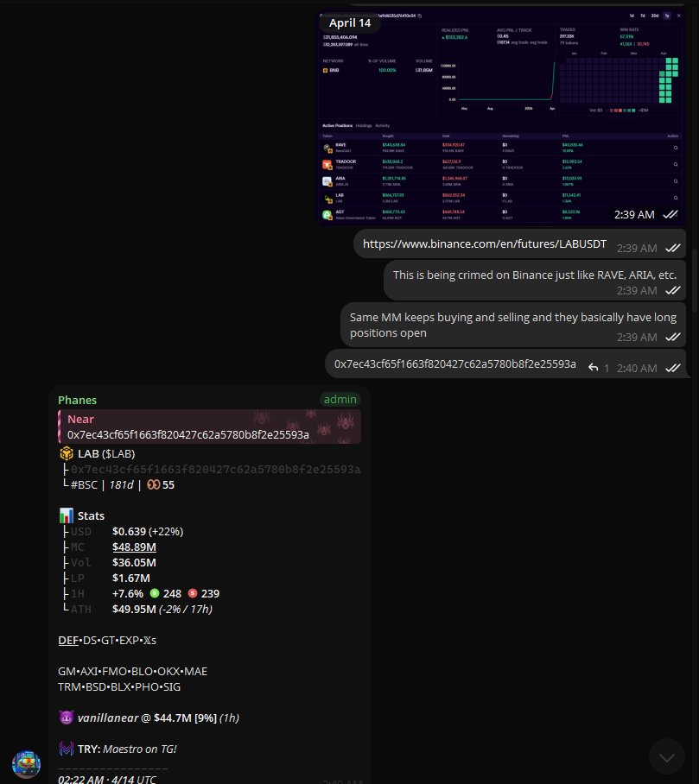Open the MAE bot link

tap(195, 672)
